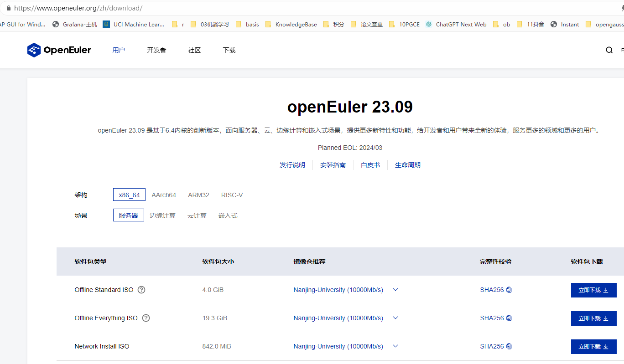The width and height of the screenshot is (624, 364).
Task: Open the 11抖音 bookmark folder
Action: click(x=530, y=25)
